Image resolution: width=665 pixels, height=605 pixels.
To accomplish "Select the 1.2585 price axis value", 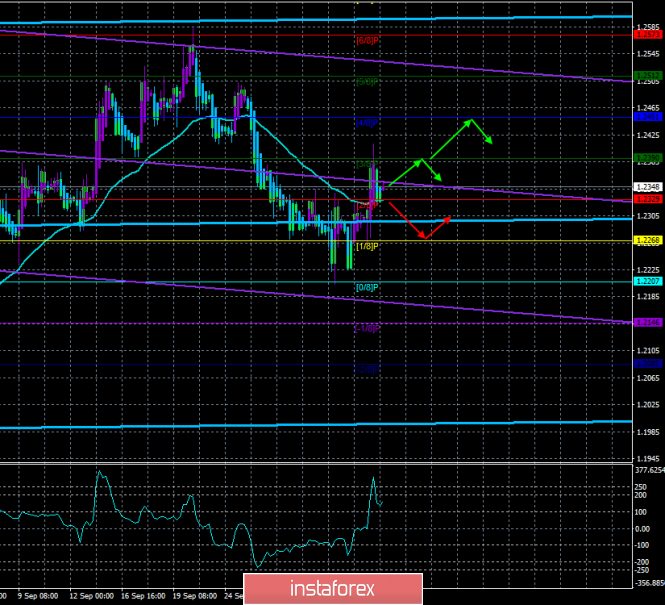I will (x=649, y=27).
